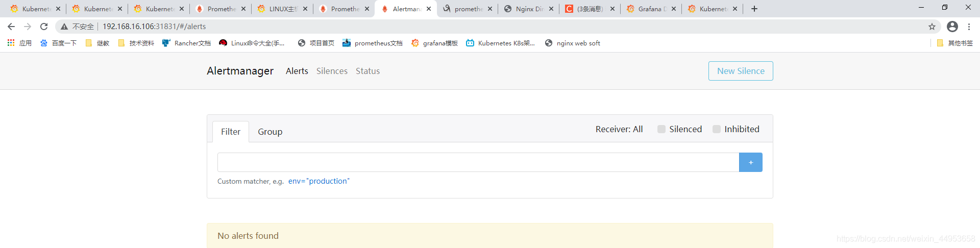Click the address bar URL

pos(154,27)
